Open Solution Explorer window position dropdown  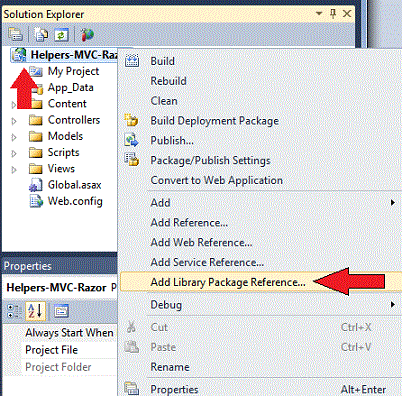pyautogui.click(x=319, y=14)
